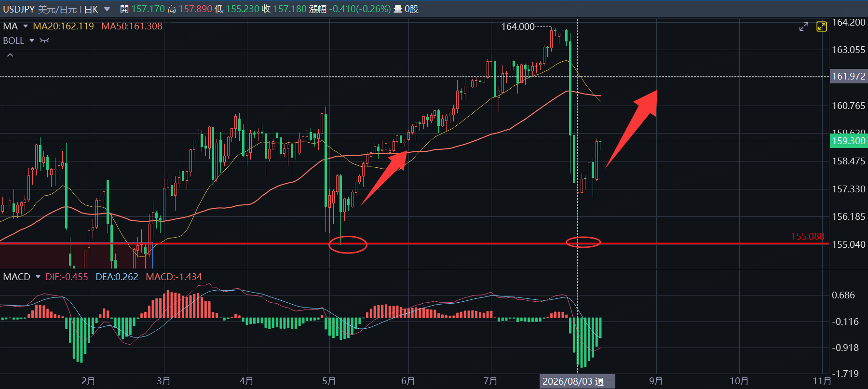Viewport: 868px width, 389px height.
Task: Click the yellow fullscreen chart icon
Action: click(822, 27)
